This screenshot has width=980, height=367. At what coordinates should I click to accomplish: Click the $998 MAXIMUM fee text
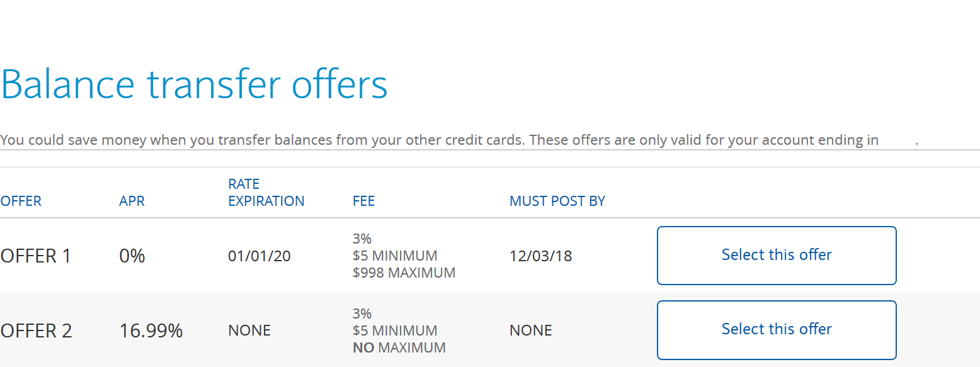[x=404, y=273]
